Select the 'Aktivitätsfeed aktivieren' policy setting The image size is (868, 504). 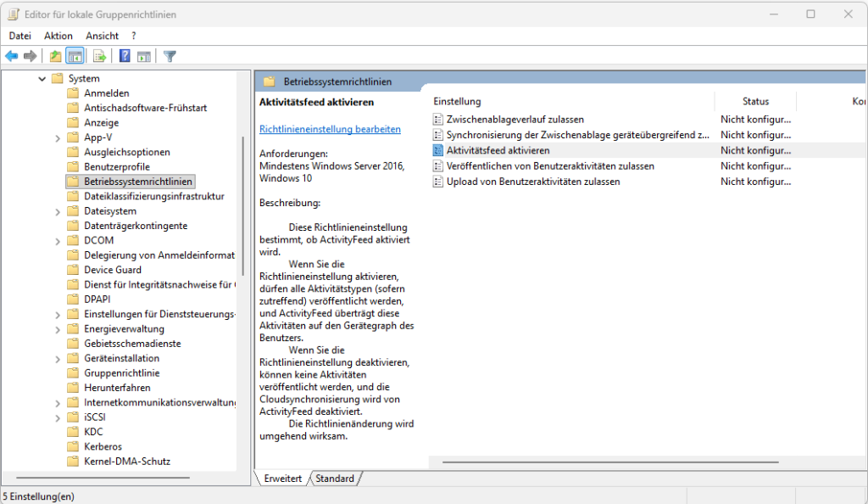[498, 150]
